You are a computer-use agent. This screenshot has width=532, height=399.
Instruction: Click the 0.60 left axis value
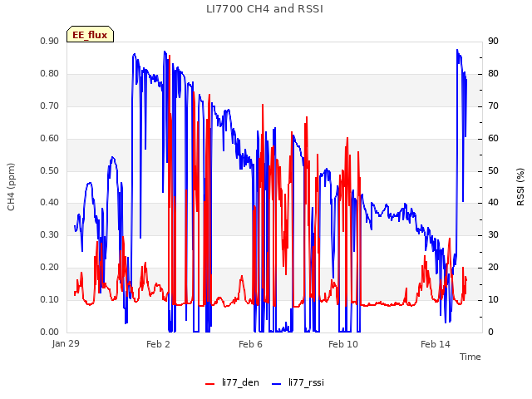click(50, 139)
